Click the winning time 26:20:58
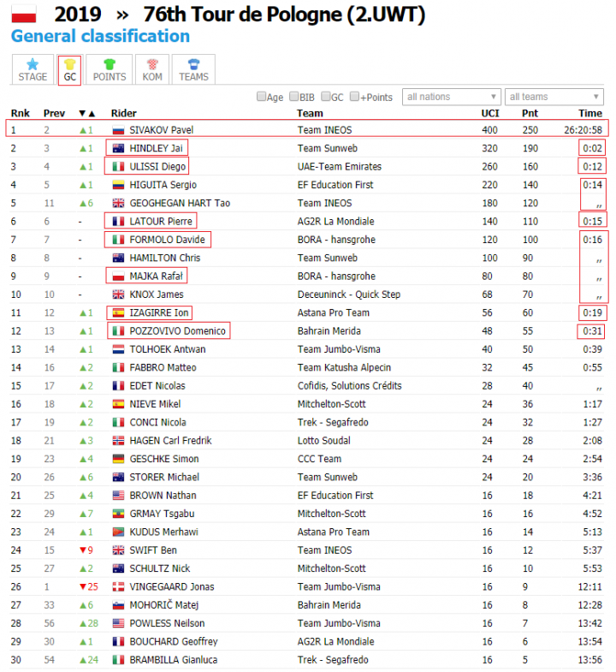The height and width of the screenshot is (672, 616). (583, 130)
